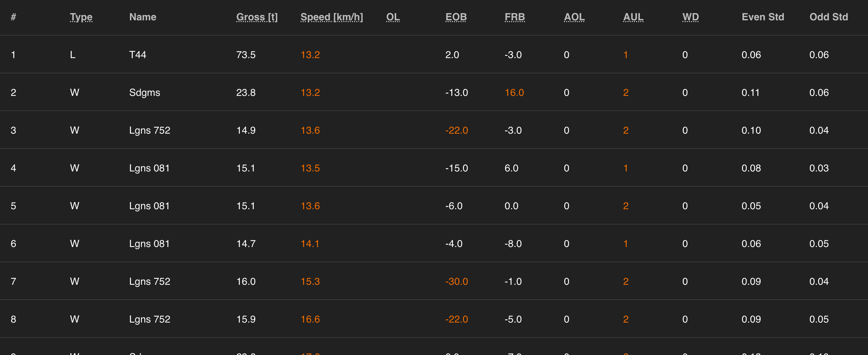
Task: Click the speed value 16.6 in row 8
Action: coord(310,319)
